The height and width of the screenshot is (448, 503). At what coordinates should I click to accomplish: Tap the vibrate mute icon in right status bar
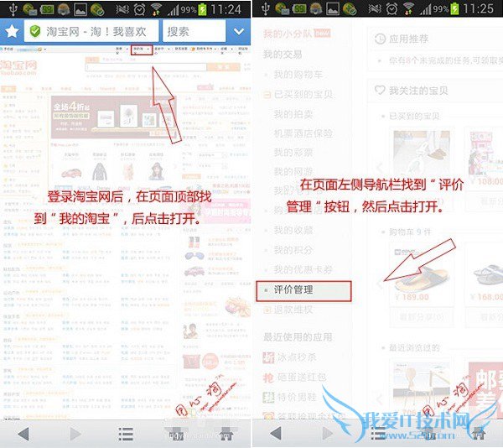(x=375, y=9)
